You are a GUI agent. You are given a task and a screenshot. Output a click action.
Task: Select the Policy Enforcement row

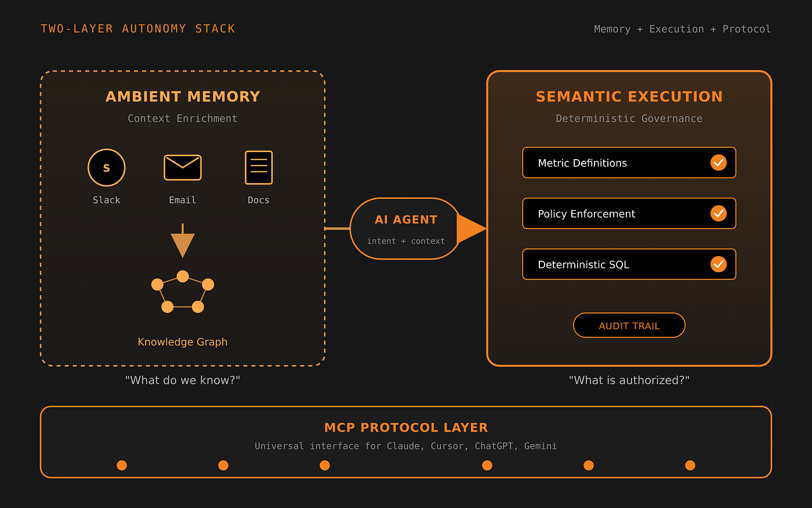629,214
